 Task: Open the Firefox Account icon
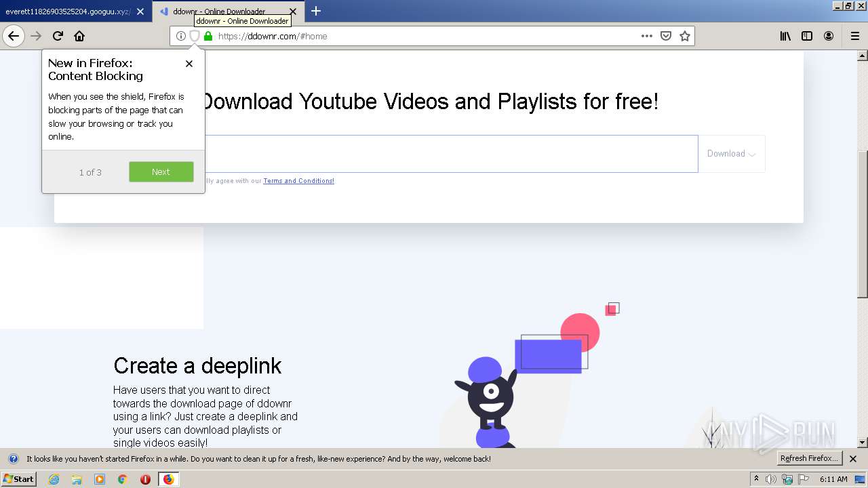(829, 36)
